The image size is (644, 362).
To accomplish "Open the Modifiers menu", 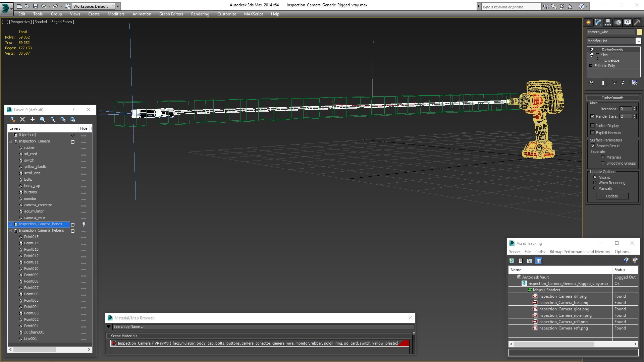I will coord(116,14).
